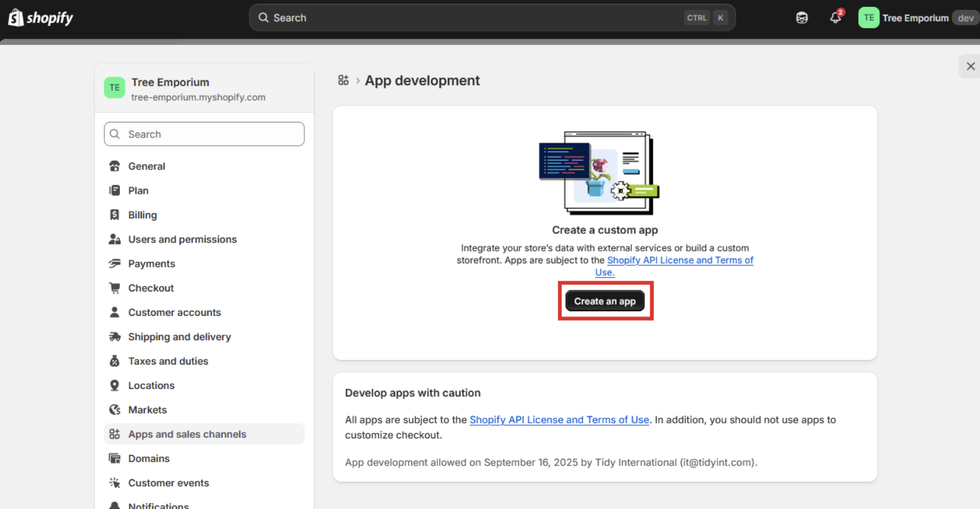Click the Taxes and duties icon
Screen dimensions: 980x509
coord(114,361)
